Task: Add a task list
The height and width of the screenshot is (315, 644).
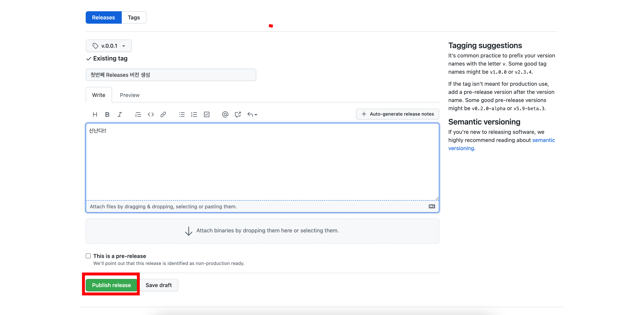Action: 206,114
